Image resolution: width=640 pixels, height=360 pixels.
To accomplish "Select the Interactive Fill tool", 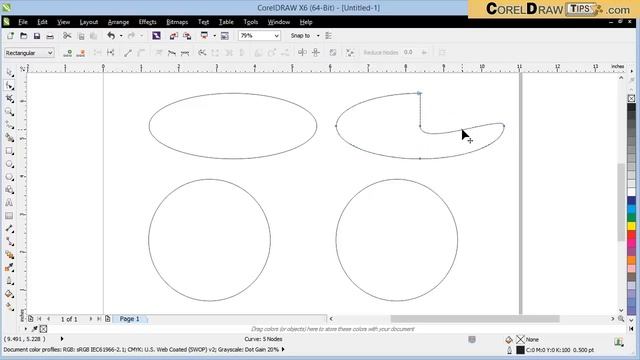I will 9,307.
